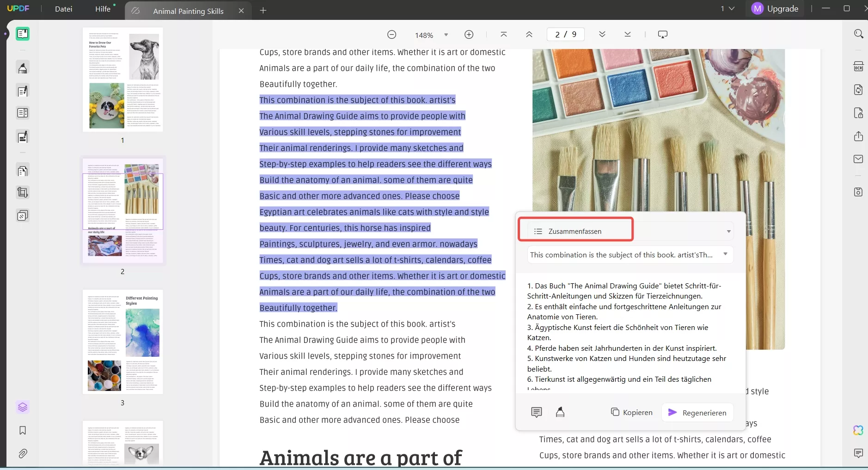Click the heading 'Animals are a part of'
Viewport: 868px width, 470px height.
(x=361, y=458)
